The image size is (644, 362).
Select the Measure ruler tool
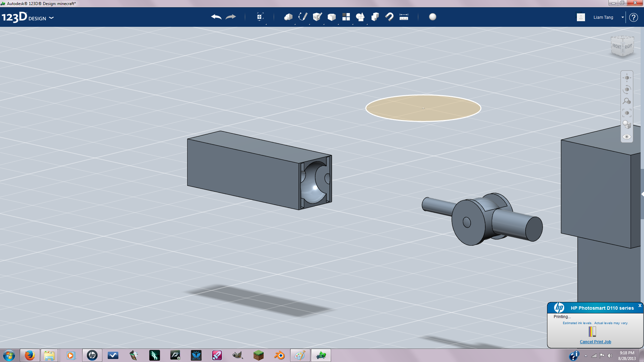coord(404,17)
